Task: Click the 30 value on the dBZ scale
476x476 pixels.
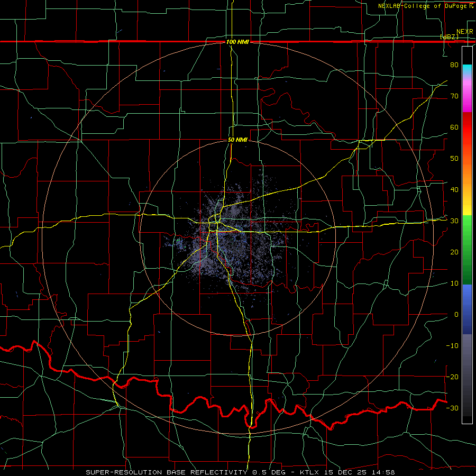Action: tap(454, 221)
